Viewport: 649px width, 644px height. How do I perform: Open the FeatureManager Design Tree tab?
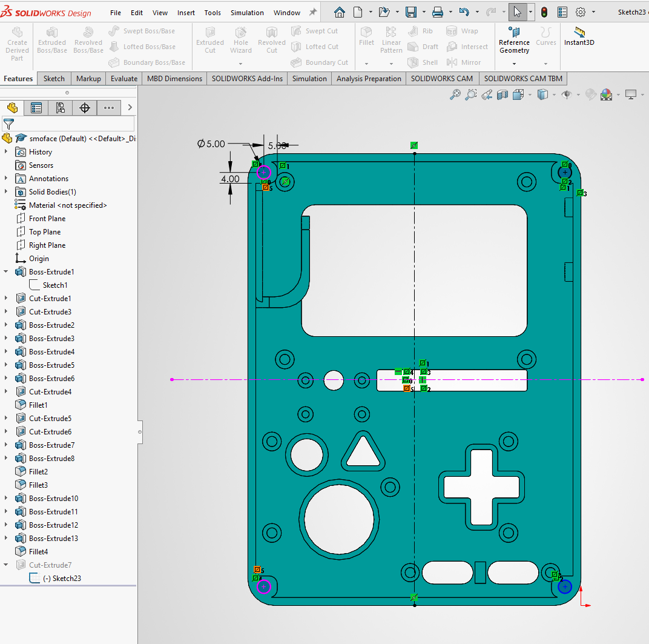pyautogui.click(x=13, y=108)
